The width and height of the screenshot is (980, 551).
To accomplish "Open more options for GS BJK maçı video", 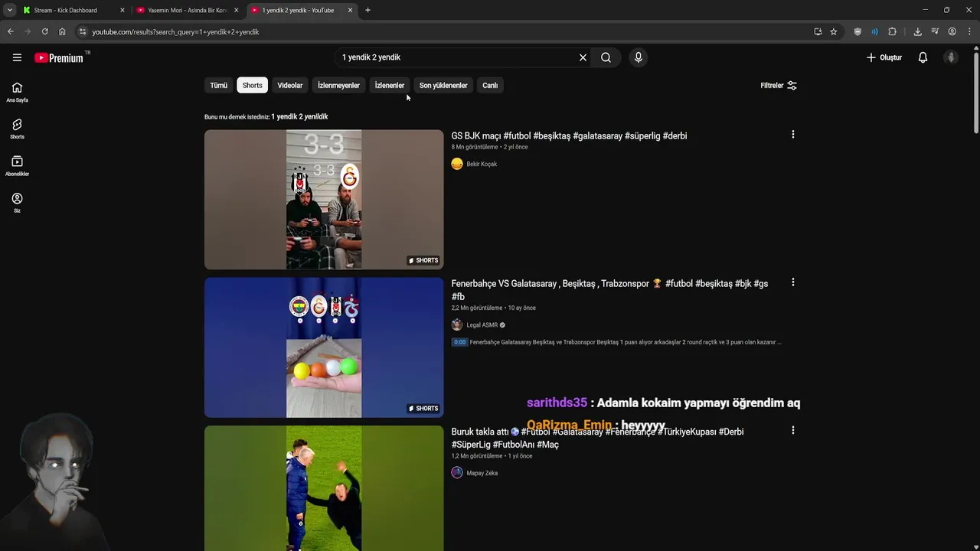I will 792,135.
